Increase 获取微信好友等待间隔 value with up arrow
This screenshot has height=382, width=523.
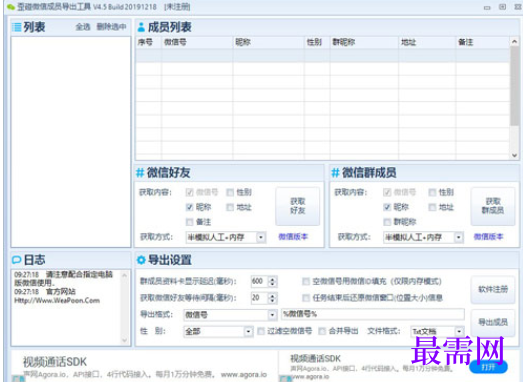tap(273, 295)
